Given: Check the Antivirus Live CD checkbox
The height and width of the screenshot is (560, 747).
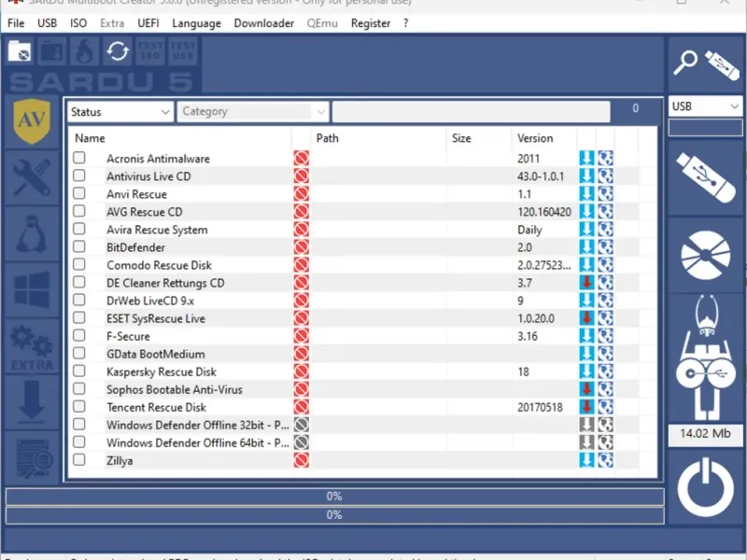Looking at the screenshot, I should click(79, 175).
